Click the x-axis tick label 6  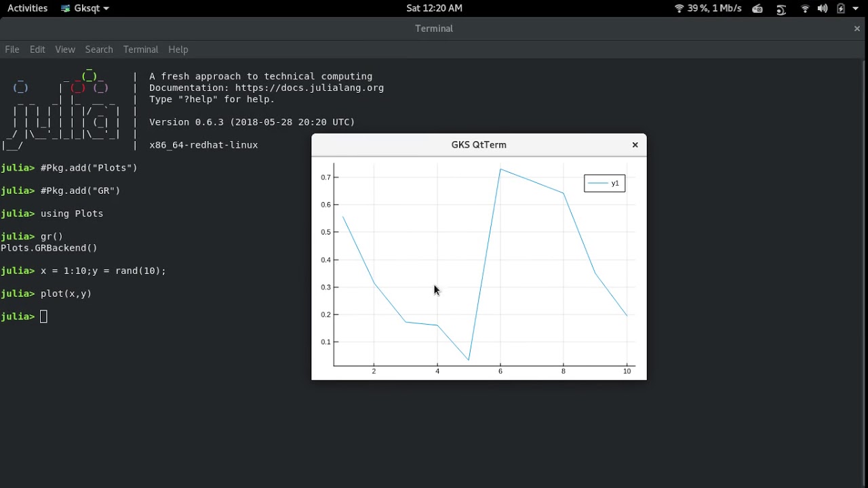coord(500,371)
